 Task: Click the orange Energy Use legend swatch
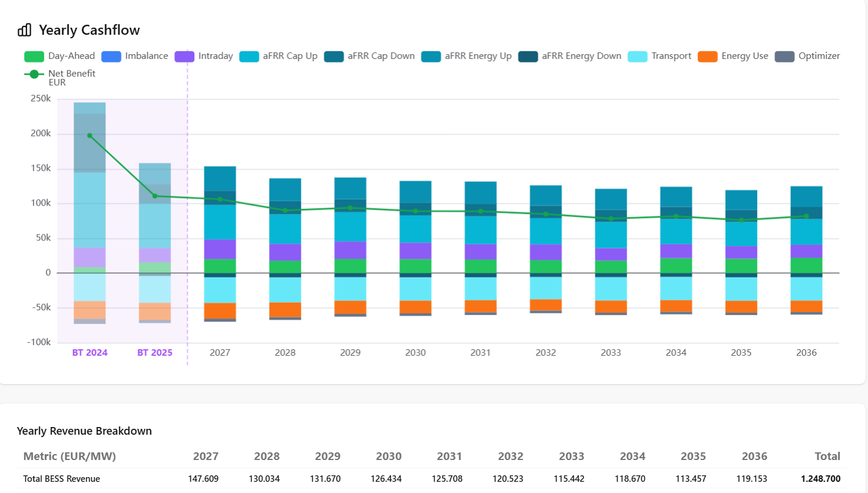pyautogui.click(x=707, y=57)
